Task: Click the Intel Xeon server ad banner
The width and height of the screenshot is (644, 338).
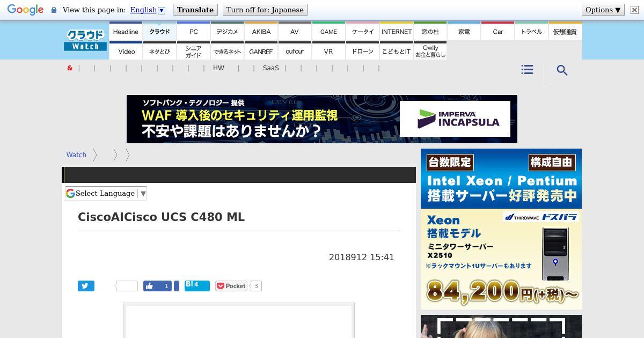Action: tap(501, 179)
